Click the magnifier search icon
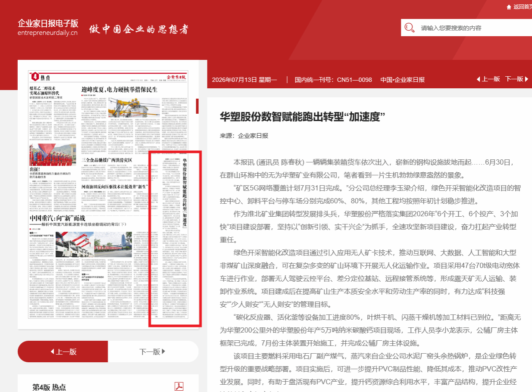Viewport: 532px width, 392px height. (x=410, y=28)
